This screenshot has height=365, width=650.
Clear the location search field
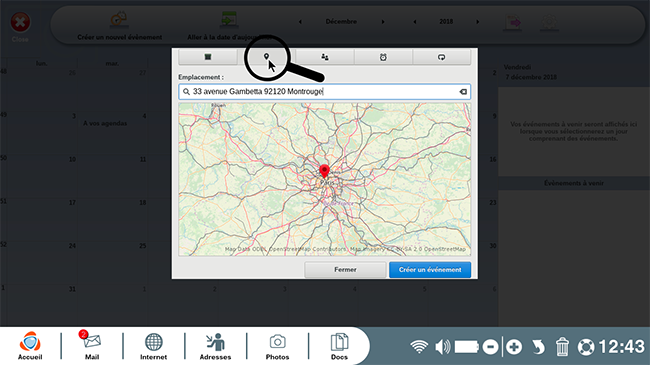[463, 92]
